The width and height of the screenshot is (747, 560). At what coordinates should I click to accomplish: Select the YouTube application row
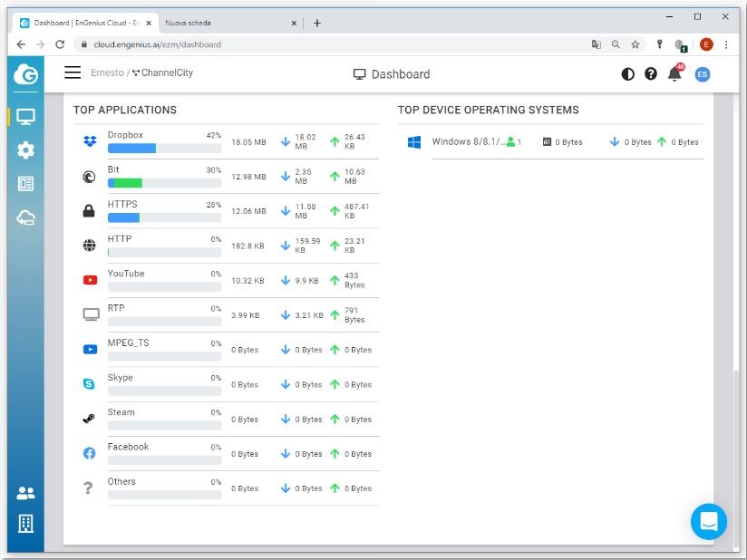(226, 280)
